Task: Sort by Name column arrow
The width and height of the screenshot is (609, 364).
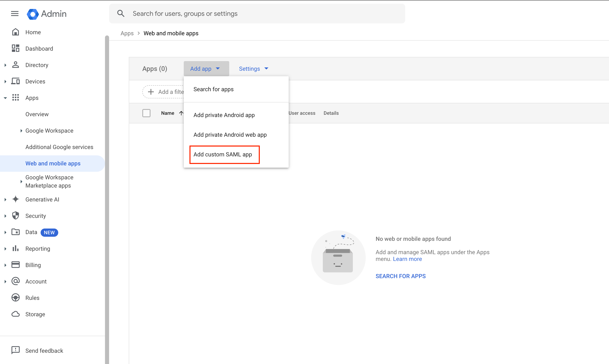Action: coord(181,113)
